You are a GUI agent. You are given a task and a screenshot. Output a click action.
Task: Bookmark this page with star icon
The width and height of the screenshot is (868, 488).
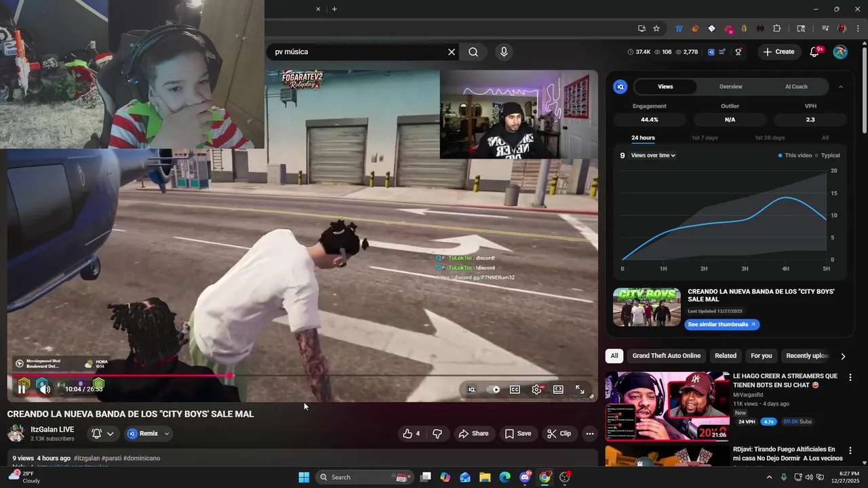tap(656, 28)
